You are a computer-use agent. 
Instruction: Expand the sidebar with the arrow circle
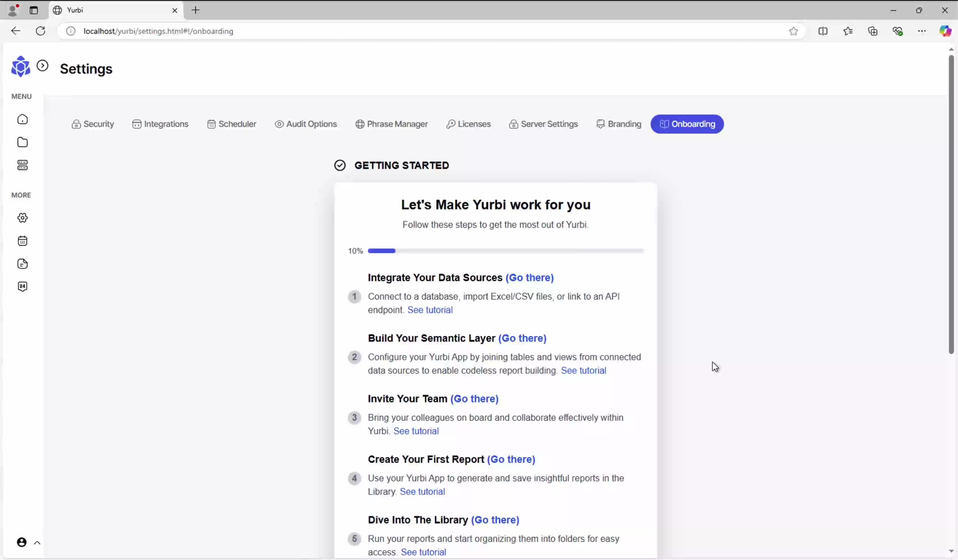[43, 66]
